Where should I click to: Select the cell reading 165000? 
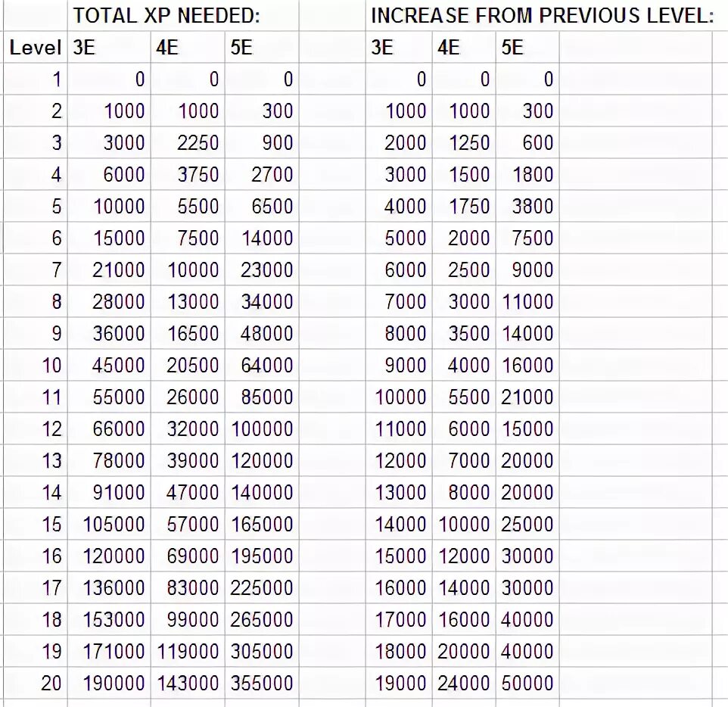click(x=262, y=524)
